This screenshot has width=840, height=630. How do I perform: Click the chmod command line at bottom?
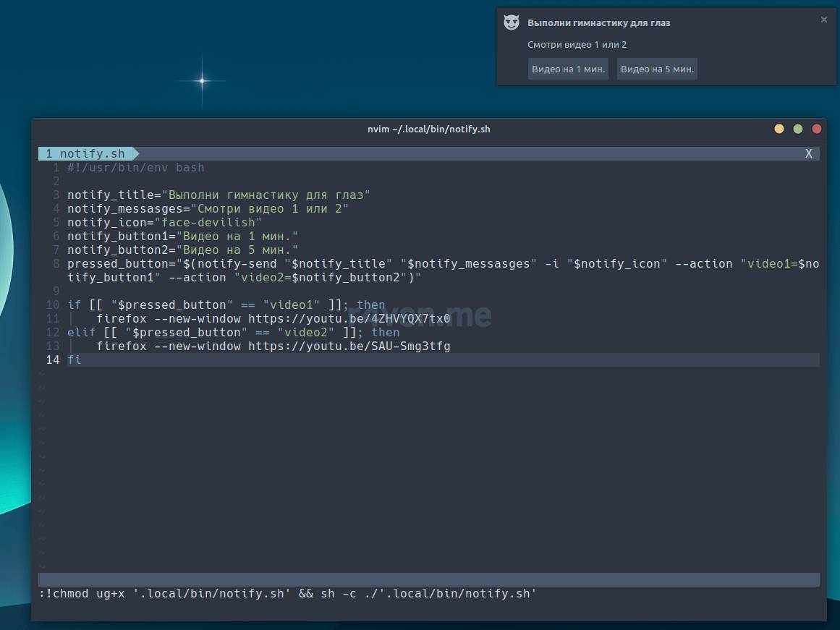pyautogui.click(x=287, y=594)
